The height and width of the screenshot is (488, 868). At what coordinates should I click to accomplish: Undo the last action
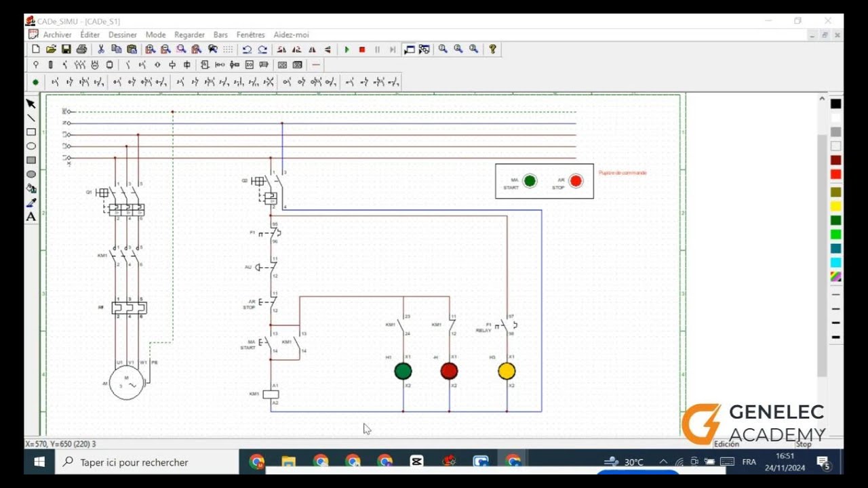pos(247,49)
